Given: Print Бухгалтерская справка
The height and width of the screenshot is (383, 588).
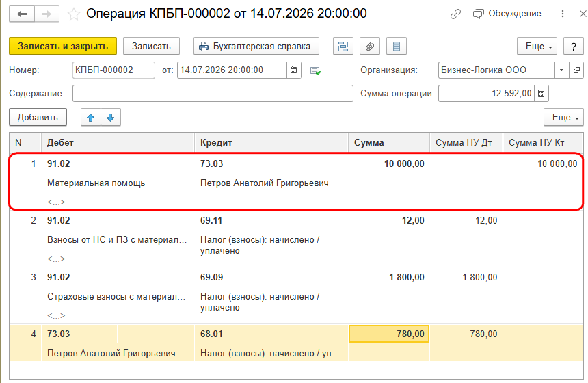Looking at the screenshot, I should (256, 46).
